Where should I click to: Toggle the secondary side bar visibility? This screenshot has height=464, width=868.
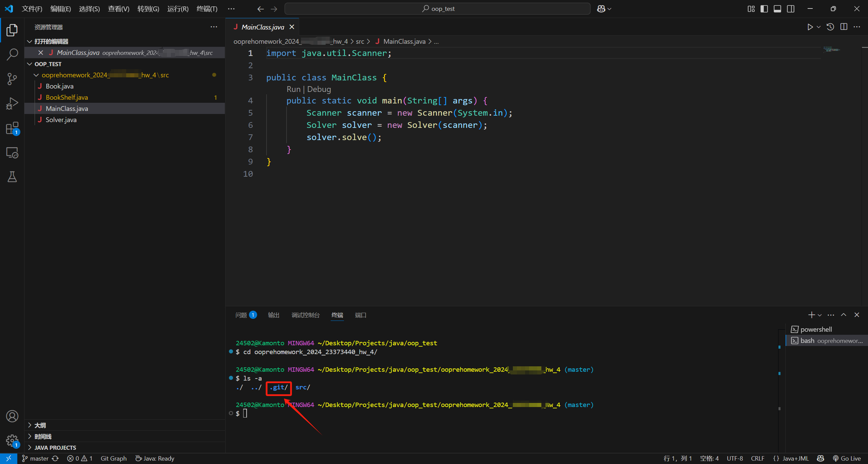pos(791,9)
